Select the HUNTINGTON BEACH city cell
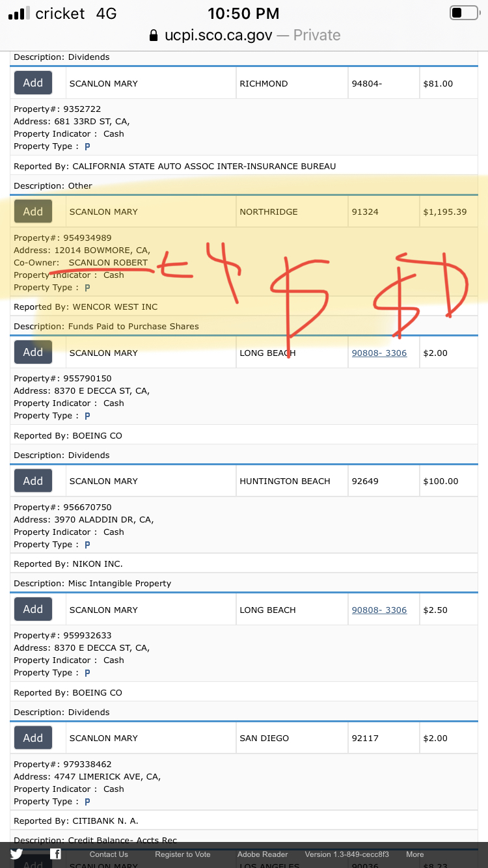The height and width of the screenshot is (868, 488). 291,481
